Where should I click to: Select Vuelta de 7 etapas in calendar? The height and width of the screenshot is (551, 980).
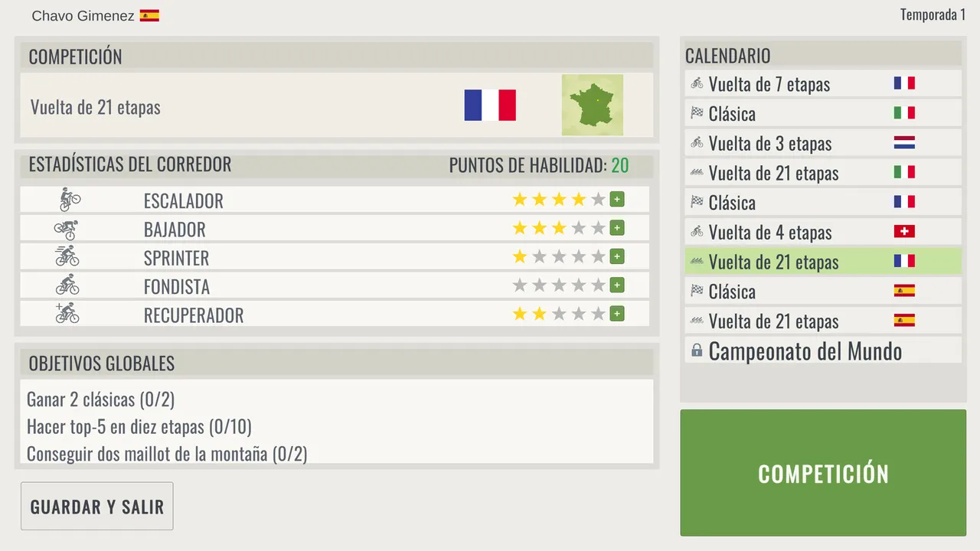823,83
